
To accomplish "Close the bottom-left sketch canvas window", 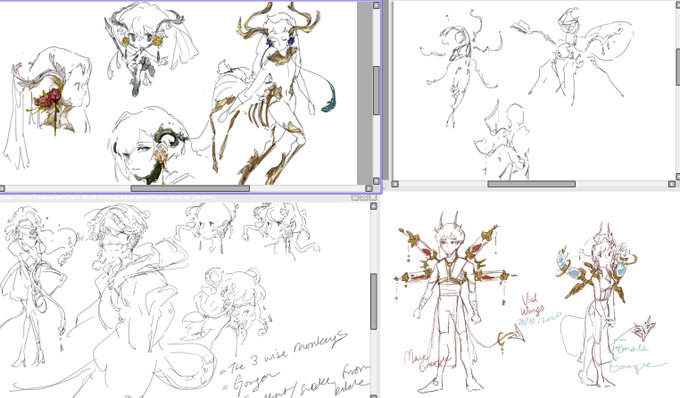I will (372, 198).
